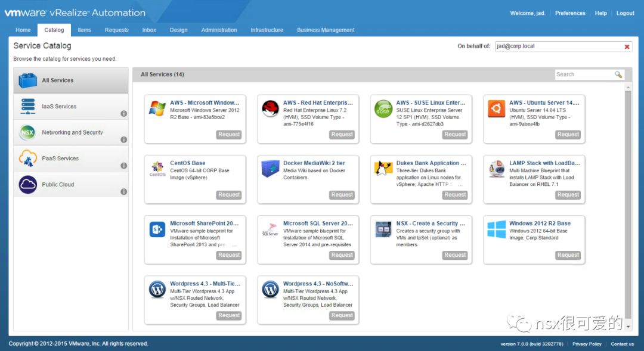Click the catalog Search field
The width and height of the screenshot is (644, 351).
pyautogui.click(x=584, y=74)
